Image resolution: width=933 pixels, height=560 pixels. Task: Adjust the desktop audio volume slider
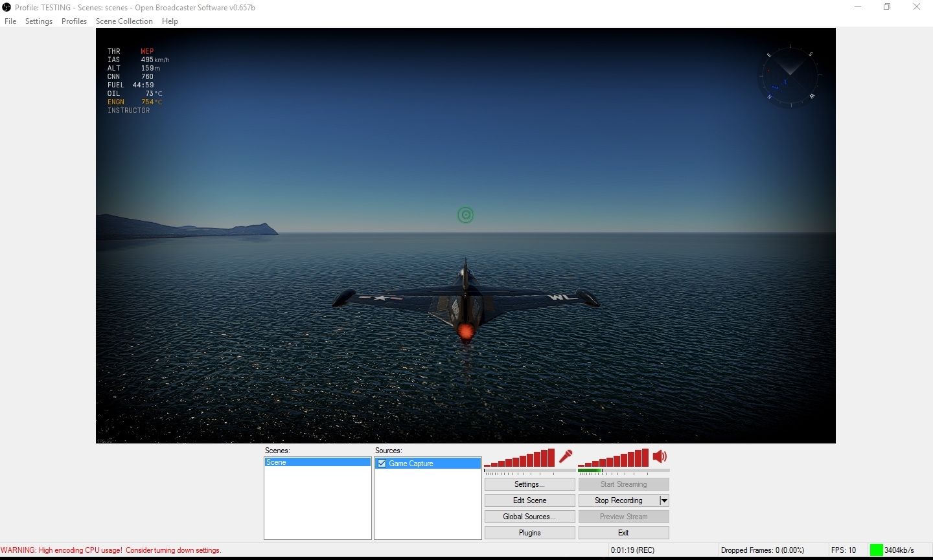pyautogui.click(x=614, y=457)
